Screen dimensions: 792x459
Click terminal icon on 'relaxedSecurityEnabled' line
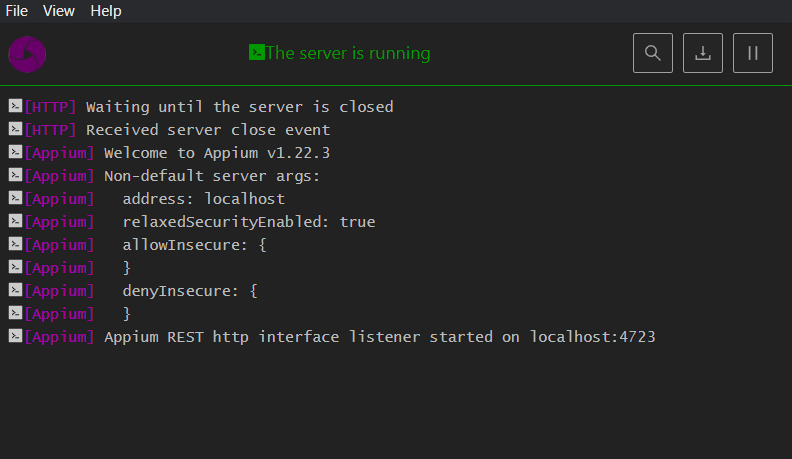point(15,221)
